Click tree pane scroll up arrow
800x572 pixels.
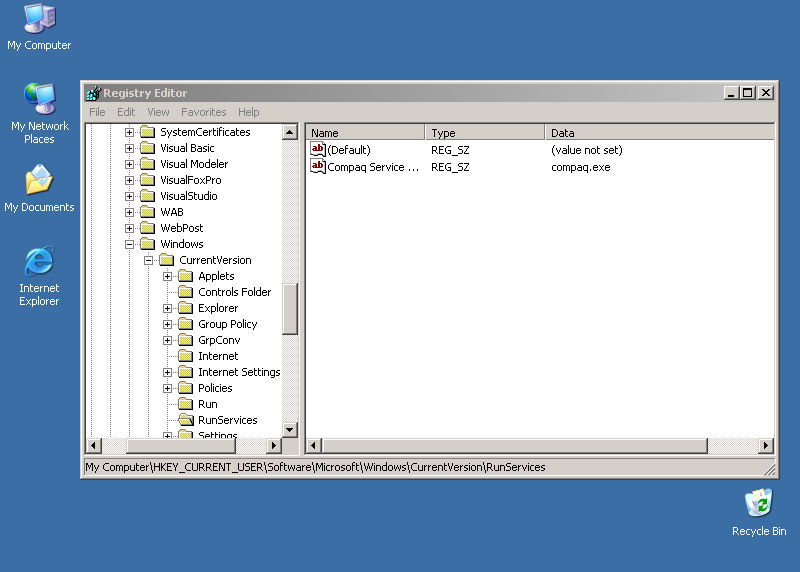pos(290,133)
